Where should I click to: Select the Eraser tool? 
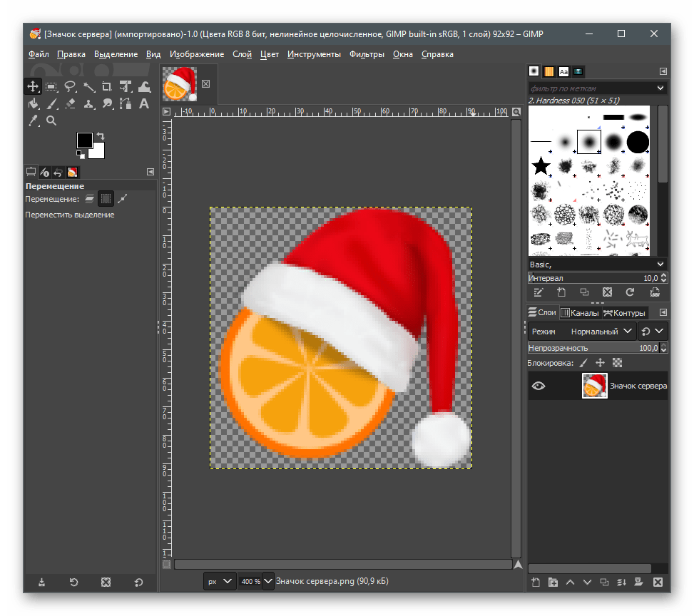(x=70, y=104)
